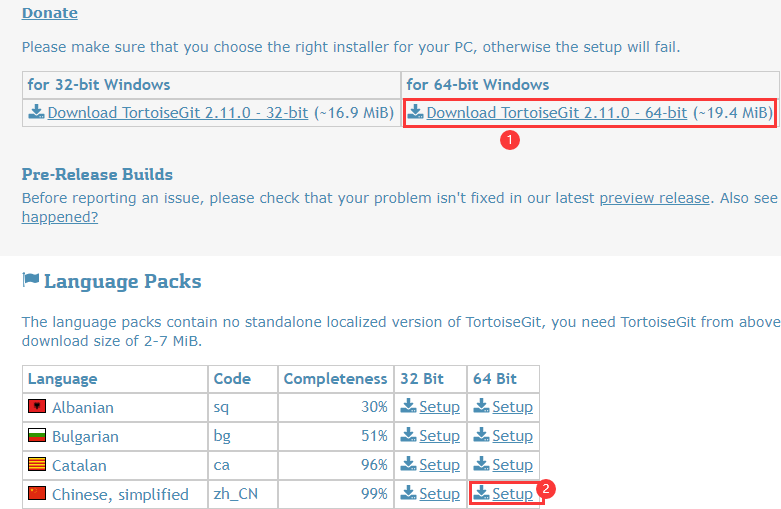Click the Albanian flag icon
This screenshot has width=781, height=509.
[x=37, y=406]
